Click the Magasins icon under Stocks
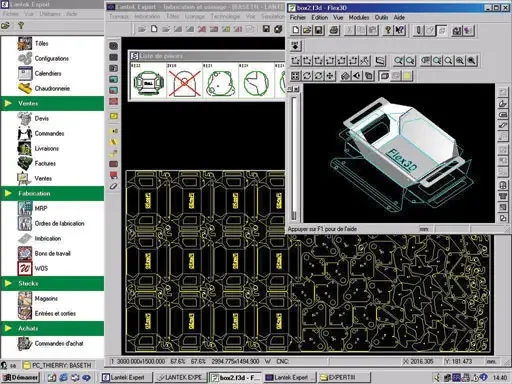Screen dimensions: 512x384 pos(25,298)
